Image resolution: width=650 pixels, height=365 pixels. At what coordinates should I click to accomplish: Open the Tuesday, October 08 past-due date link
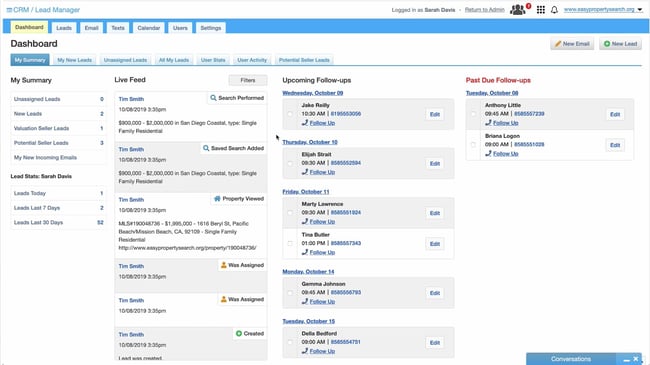pos(492,93)
